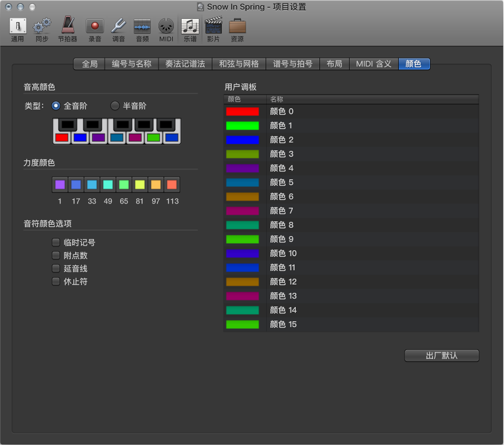Go to the MIDI 含义 tab

coord(373,64)
